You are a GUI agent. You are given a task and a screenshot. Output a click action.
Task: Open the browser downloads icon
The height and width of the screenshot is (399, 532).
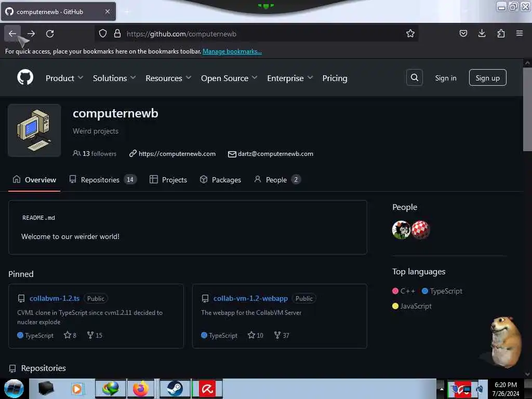pyautogui.click(x=482, y=34)
